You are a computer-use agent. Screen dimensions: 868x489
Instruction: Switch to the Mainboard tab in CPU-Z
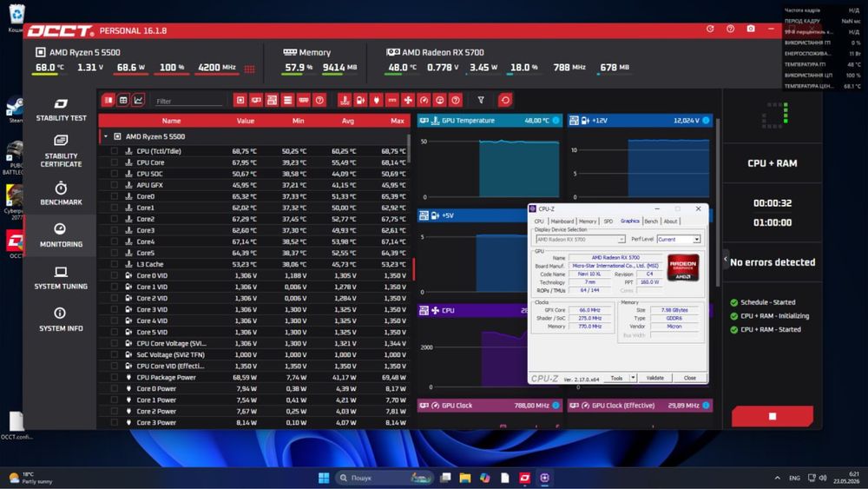562,221
